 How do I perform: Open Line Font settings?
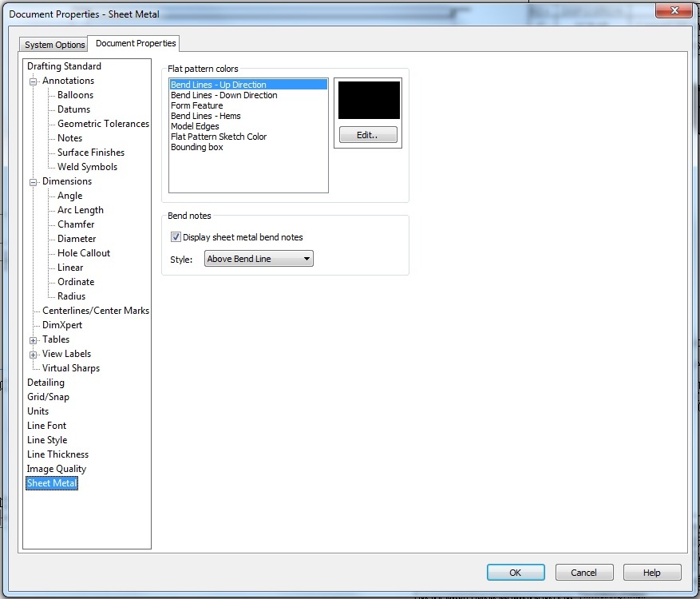click(x=46, y=425)
